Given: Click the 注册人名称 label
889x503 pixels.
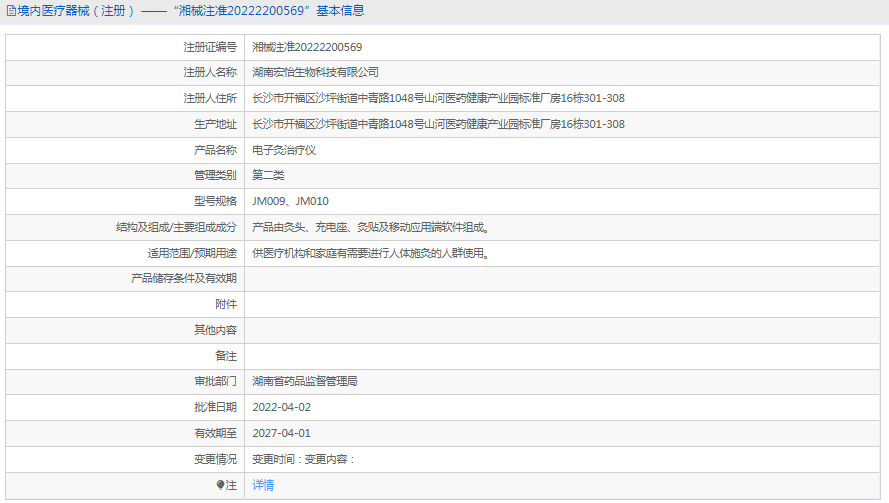Looking at the screenshot, I should coord(210,72).
